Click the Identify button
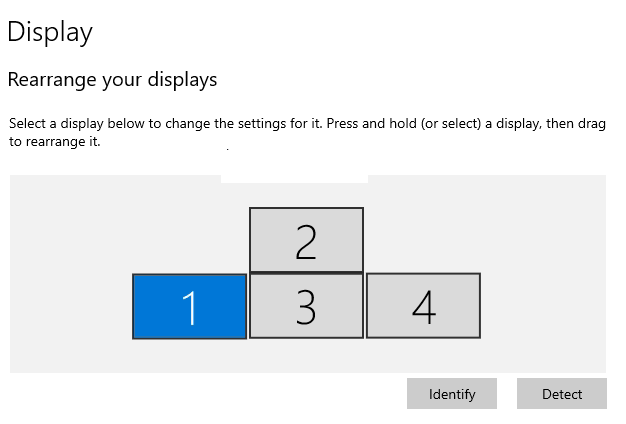626x424 pixels. [x=452, y=394]
